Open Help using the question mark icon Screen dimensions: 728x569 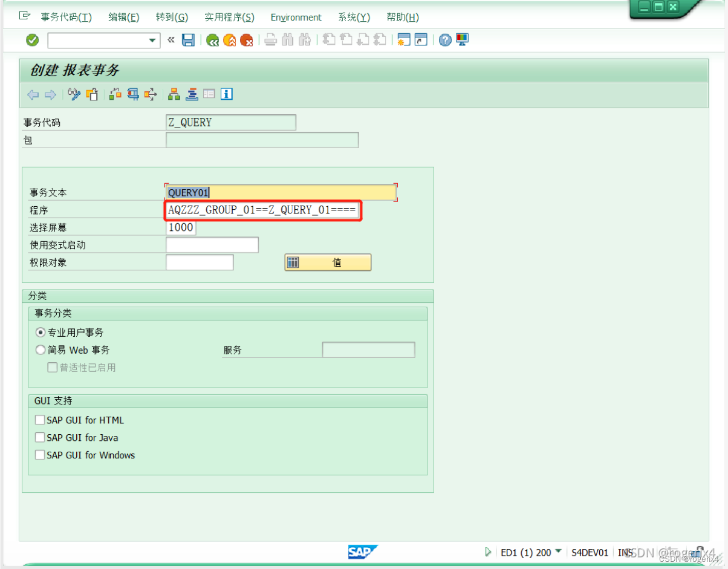click(446, 40)
